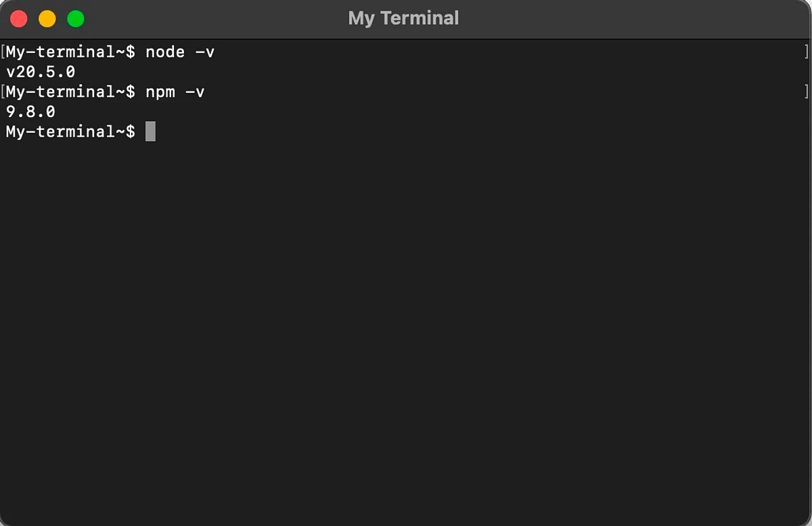This screenshot has width=812, height=526.
Task: Click the closing bracket on the first line
Action: tap(806, 51)
